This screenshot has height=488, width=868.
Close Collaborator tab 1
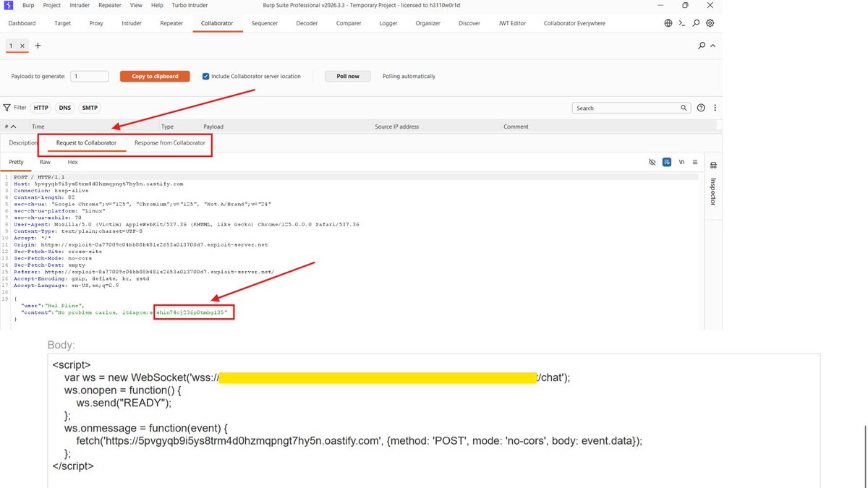tap(22, 46)
